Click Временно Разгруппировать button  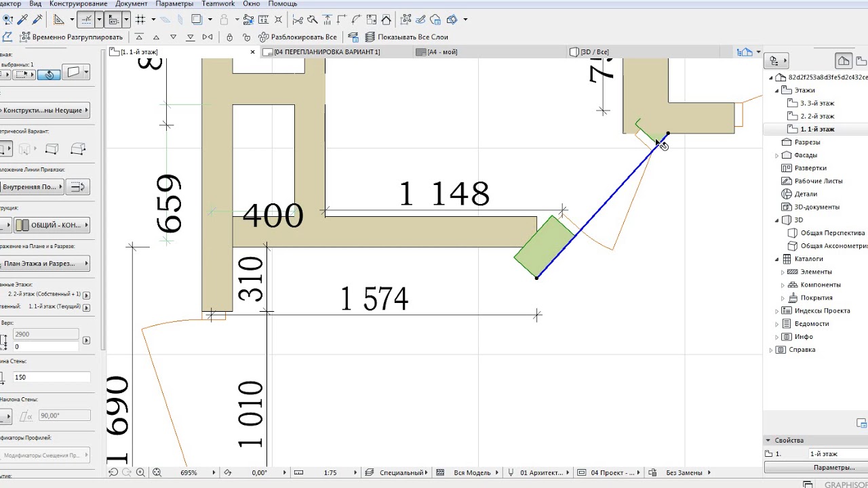71,37
